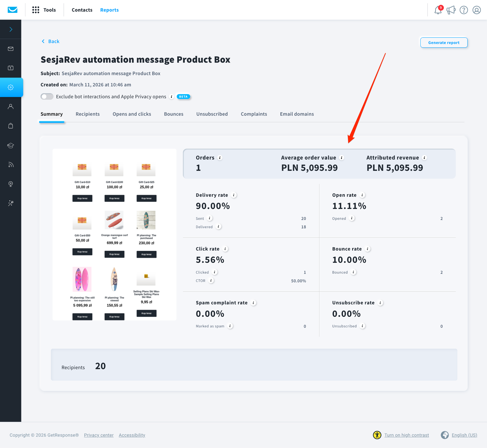Click info icon next to Unsubscribe rate
Image resolution: width=487 pixels, height=448 pixels.
pyautogui.click(x=380, y=303)
